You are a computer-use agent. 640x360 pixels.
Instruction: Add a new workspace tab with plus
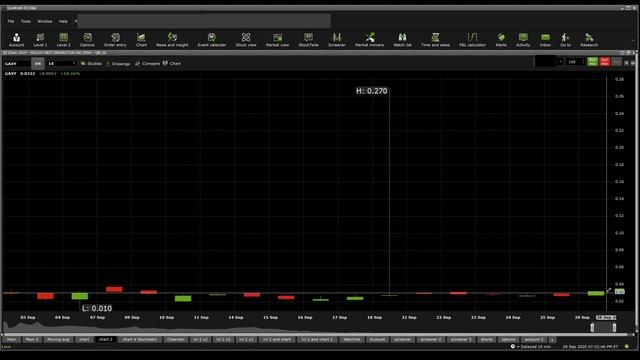point(552,340)
